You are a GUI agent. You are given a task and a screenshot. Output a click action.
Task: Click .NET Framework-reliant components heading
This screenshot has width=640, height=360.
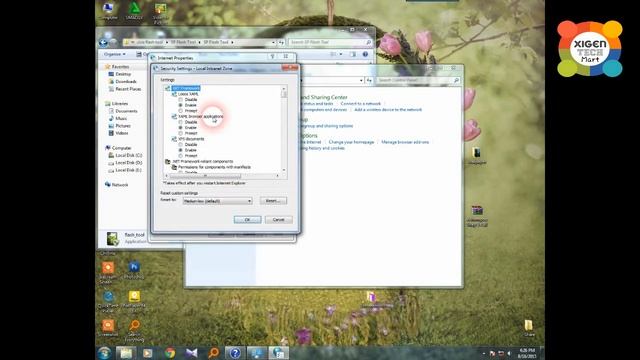[202, 161]
